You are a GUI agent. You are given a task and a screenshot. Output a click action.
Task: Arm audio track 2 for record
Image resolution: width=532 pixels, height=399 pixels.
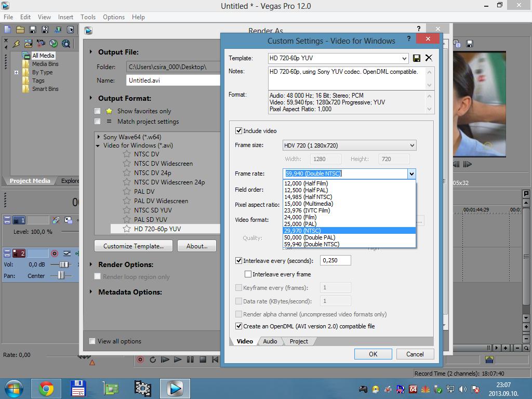[54, 254]
